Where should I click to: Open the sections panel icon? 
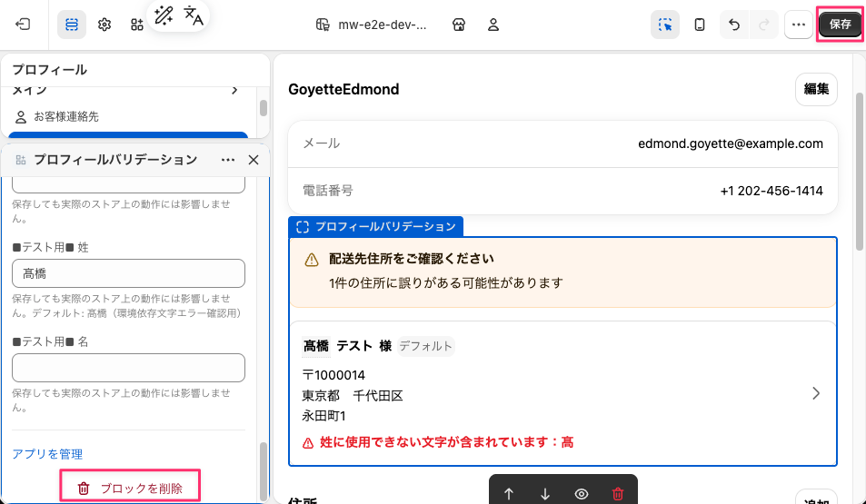[x=72, y=25]
